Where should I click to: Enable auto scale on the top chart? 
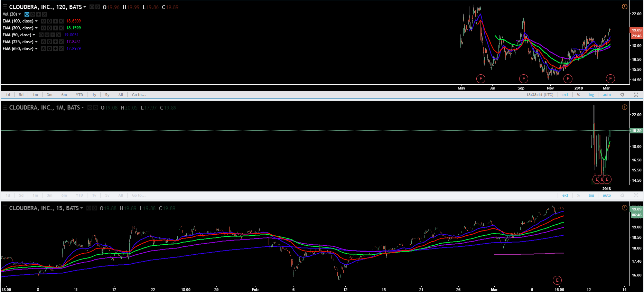pyautogui.click(x=607, y=95)
